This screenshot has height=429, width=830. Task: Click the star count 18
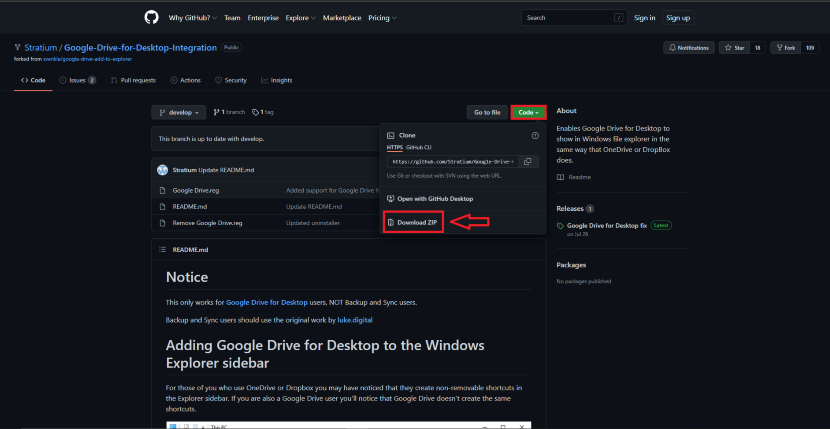coord(757,48)
